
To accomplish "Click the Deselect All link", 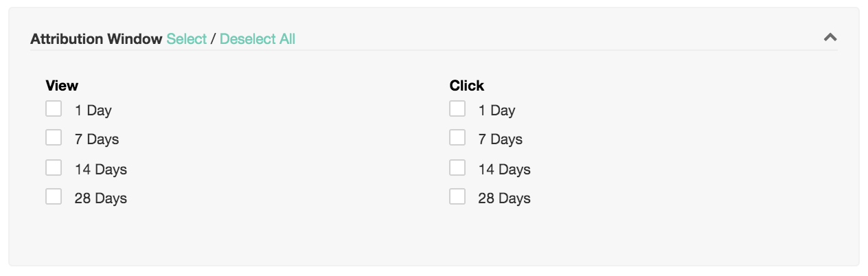I will point(258,39).
